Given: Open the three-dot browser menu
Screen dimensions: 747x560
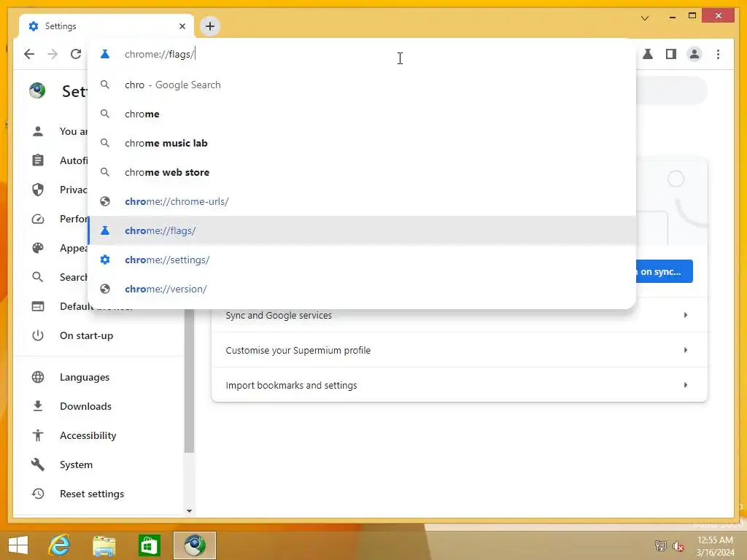Looking at the screenshot, I should click(x=718, y=54).
